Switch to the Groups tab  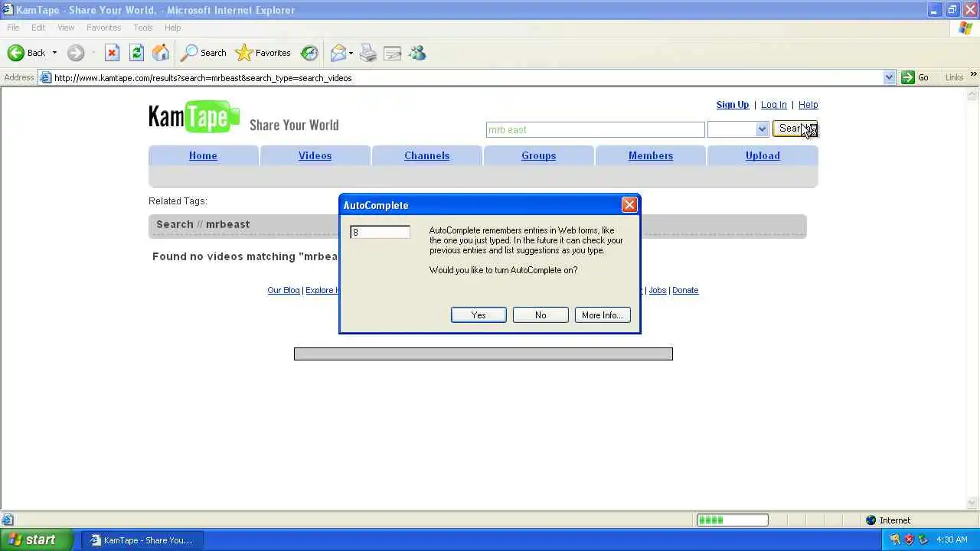point(538,155)
